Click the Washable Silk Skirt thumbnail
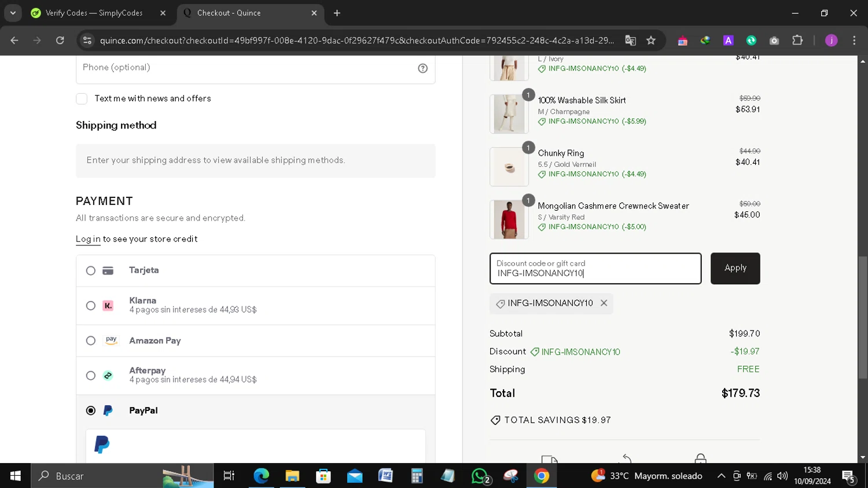Image resolution: width=868 pixels, height=488 pixels. pos(509,114)
